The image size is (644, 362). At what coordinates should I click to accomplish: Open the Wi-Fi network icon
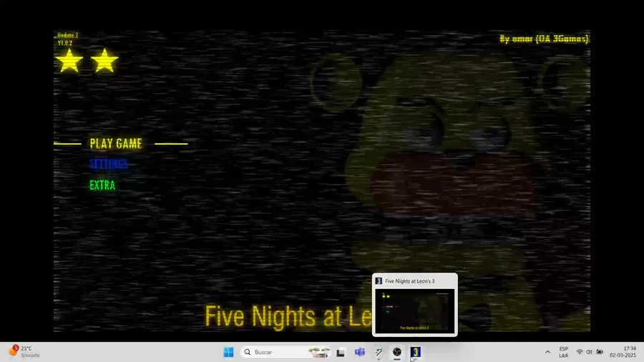click(x=579, y=352)
